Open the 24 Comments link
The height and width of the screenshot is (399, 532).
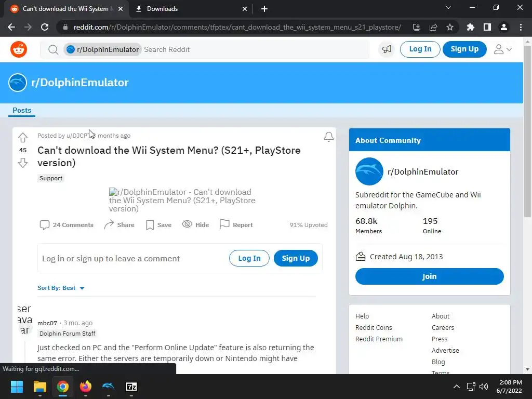click(66, 224)
